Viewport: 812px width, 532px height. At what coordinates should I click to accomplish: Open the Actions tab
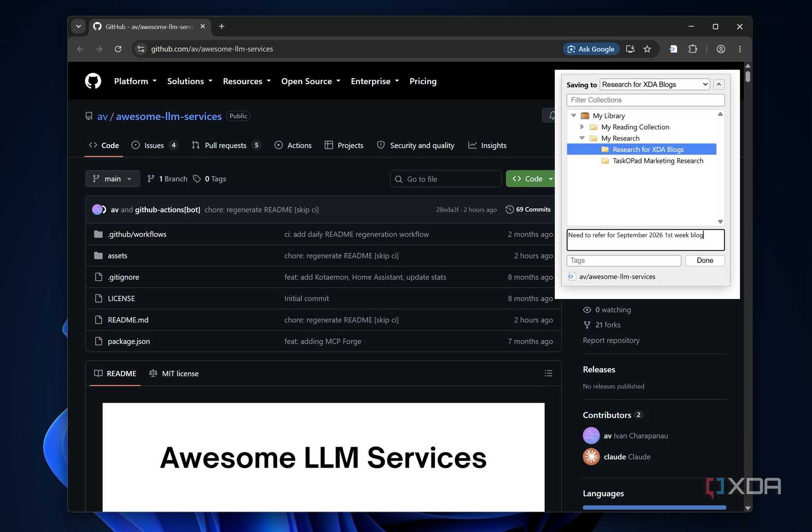[293, 146]
